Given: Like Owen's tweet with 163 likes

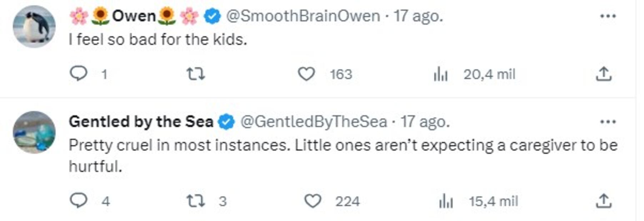Looking at the screenshot, I should 306,74.
